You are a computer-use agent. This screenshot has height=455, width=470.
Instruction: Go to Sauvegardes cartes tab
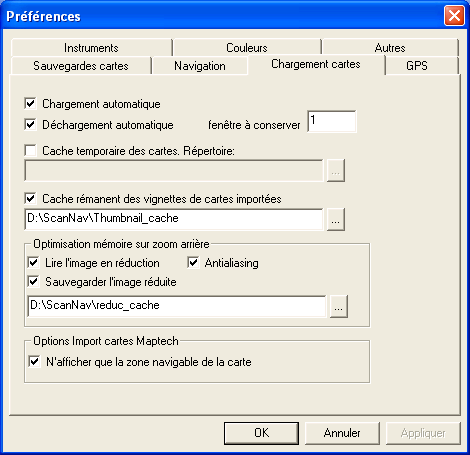click(81, 66)
